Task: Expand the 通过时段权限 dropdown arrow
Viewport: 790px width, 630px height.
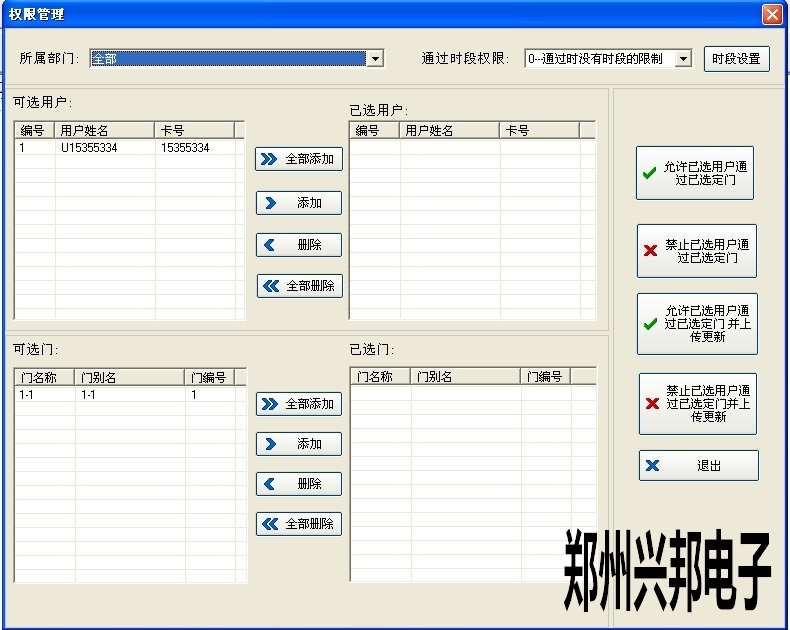Action: click(x=683, y=59)
